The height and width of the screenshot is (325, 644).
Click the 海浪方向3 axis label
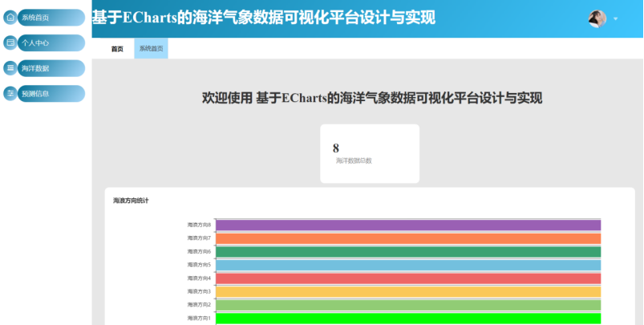tap(199, 291)
